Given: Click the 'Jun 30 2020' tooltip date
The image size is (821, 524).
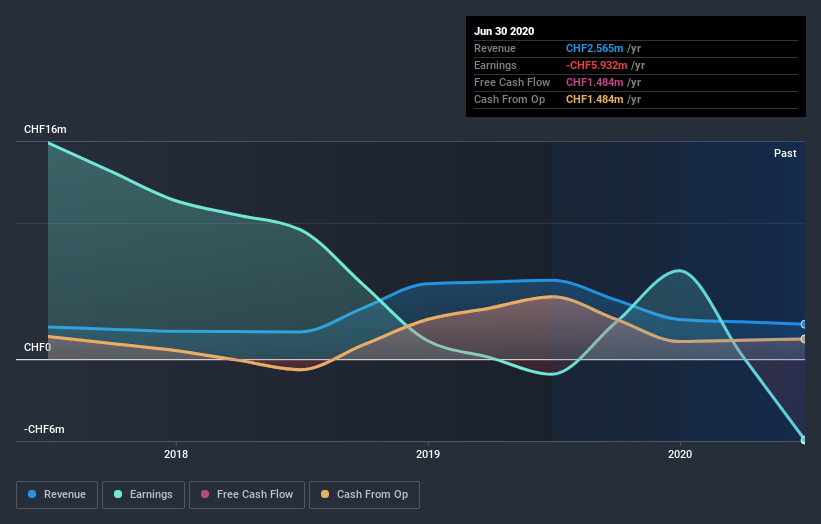Looking at the screenshot, I should coord(504,31).
